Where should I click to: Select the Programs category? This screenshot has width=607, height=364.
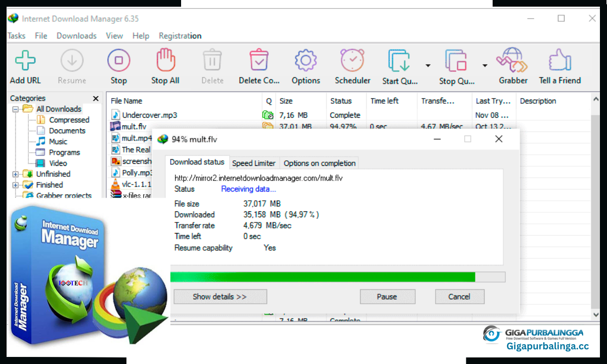pos(64,152)
